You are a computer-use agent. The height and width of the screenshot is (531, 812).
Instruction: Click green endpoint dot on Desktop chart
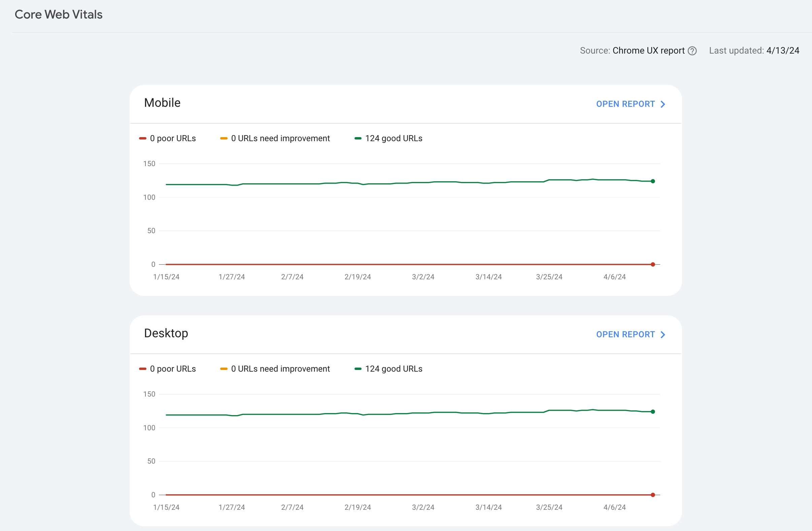[x=653, y=412]
